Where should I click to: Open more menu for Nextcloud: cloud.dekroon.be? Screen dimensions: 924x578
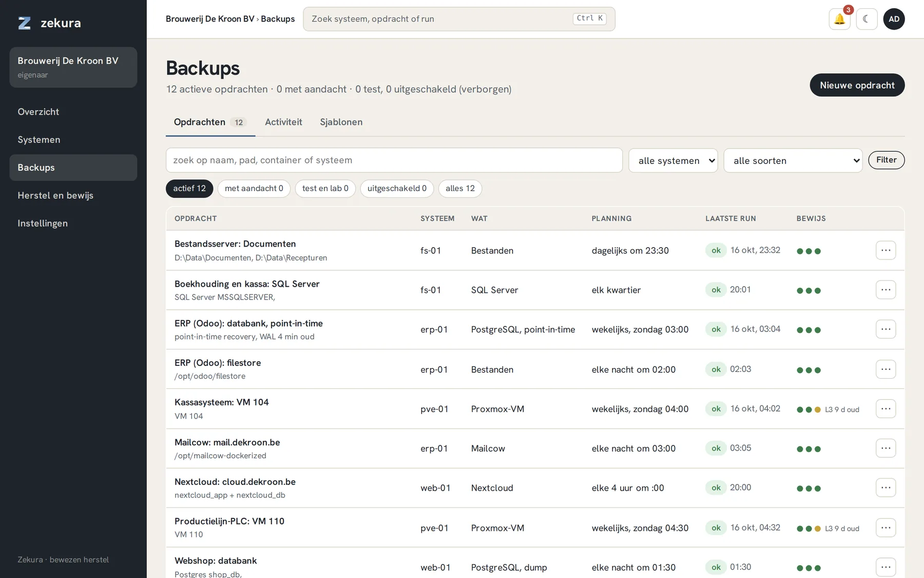tap(885, 488)
